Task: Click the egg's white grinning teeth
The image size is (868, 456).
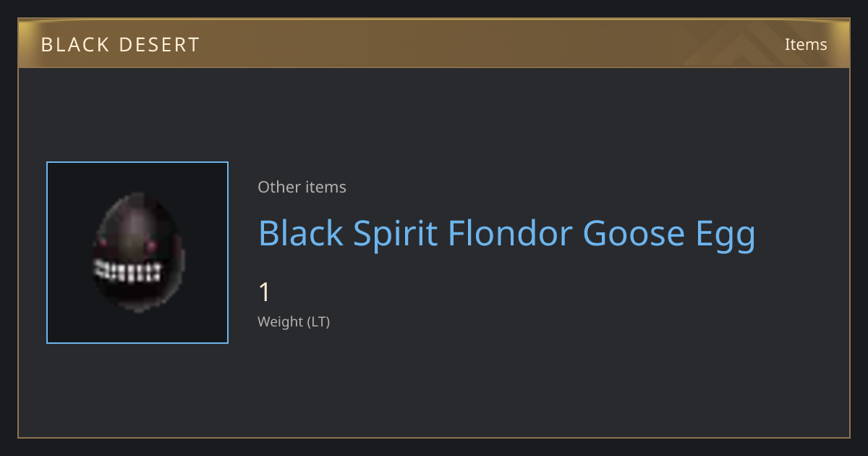Action: [x=127, y=271]
